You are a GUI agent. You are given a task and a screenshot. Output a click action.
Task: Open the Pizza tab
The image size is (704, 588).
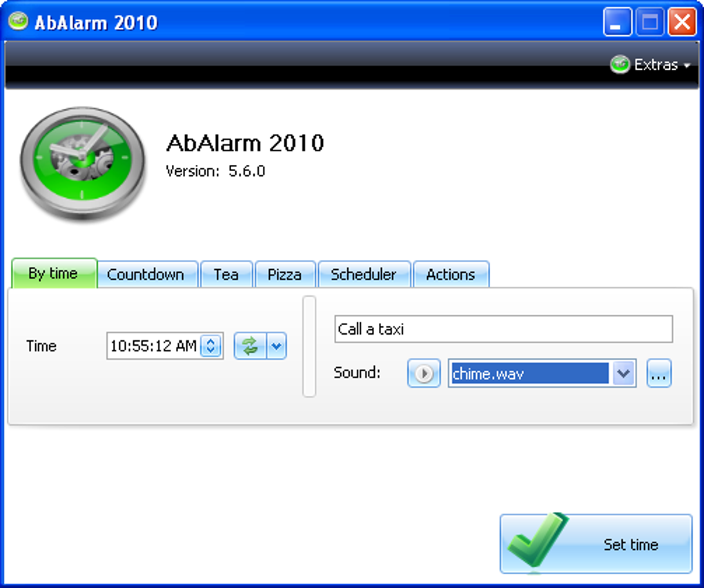point(284,274)
